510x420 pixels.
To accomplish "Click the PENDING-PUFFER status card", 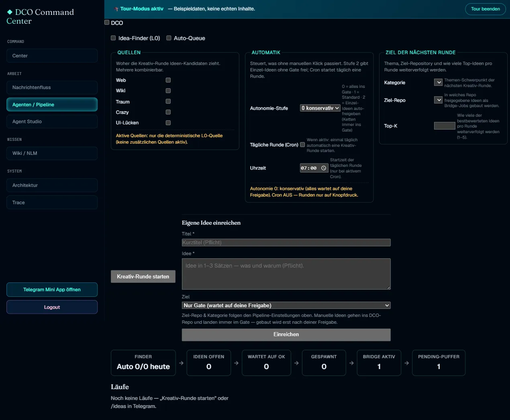I will pyautogui.click(x=439, y=363).
